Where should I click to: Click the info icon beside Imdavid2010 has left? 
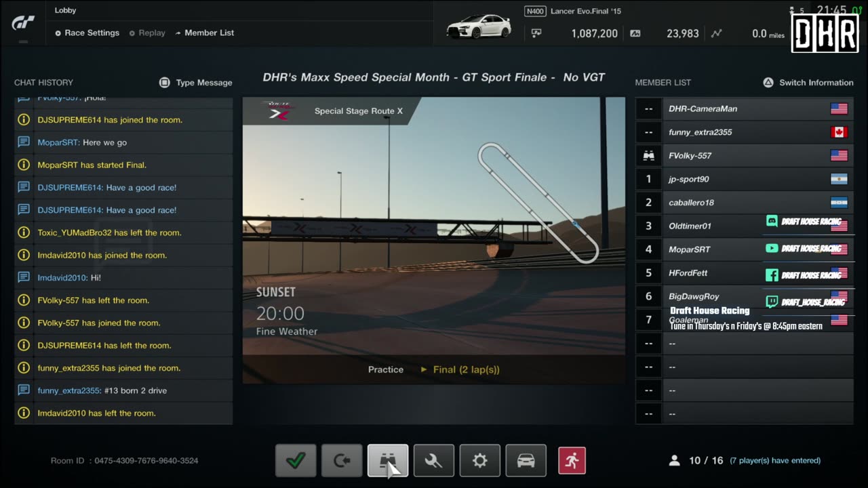24,413
